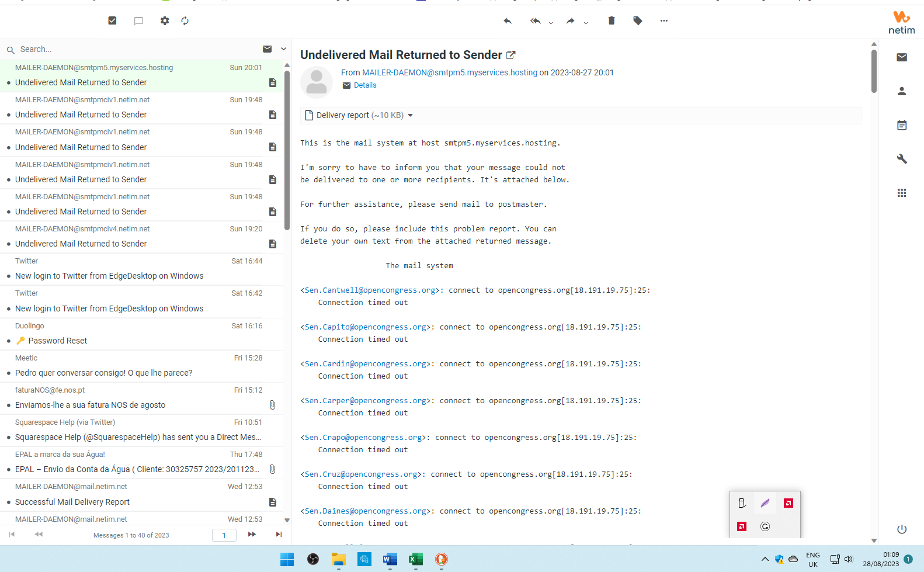The height and width of the screenshot is (572, 924).
Task: Click the Sen.Crapo@opencongress.org link
Action: (x=363, y=438)
